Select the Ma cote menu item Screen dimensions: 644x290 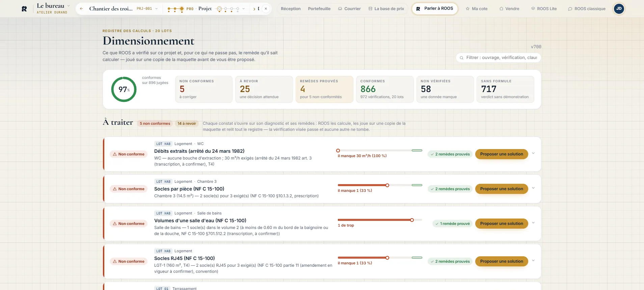(477, 9)
